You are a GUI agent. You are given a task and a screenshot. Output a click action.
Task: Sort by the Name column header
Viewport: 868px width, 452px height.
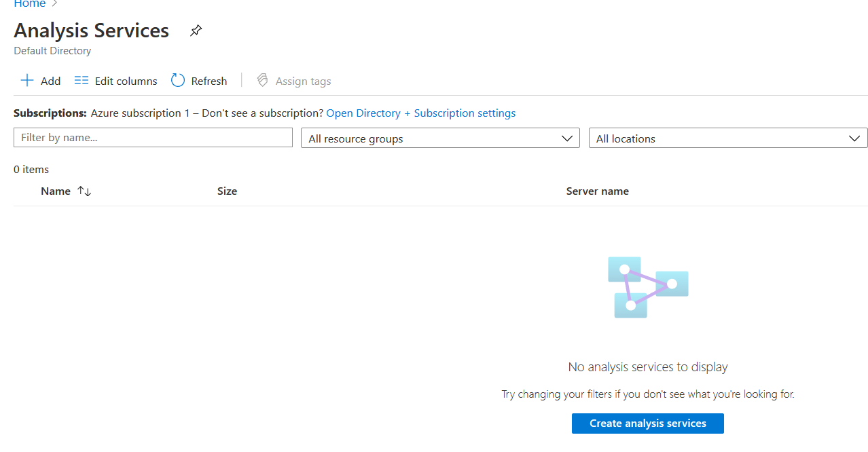pyautogui.click(x=56, y=191)
